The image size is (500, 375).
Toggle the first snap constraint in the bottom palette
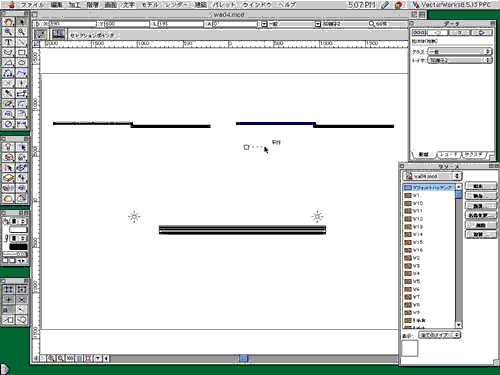[x=8, y=289]
